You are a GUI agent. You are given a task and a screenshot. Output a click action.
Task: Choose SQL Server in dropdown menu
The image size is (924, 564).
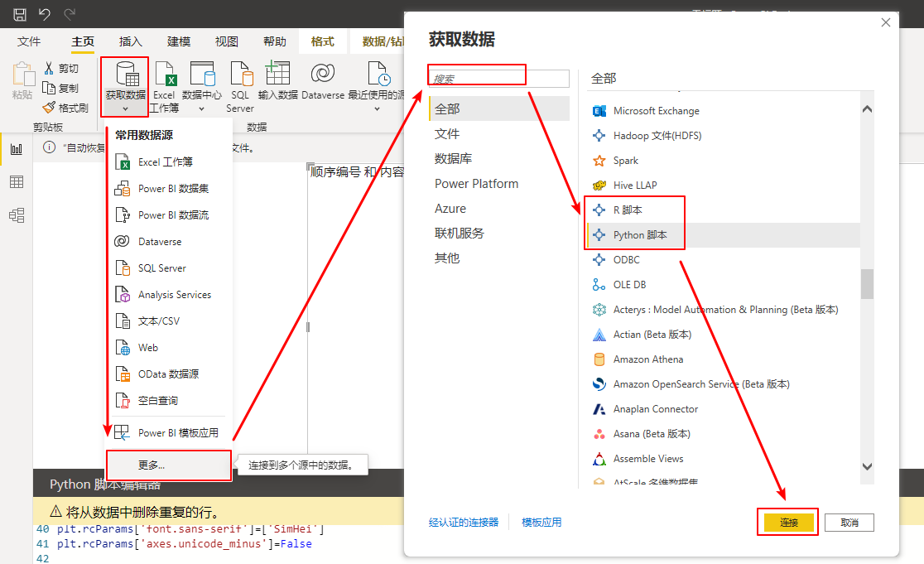pos(169,268)
